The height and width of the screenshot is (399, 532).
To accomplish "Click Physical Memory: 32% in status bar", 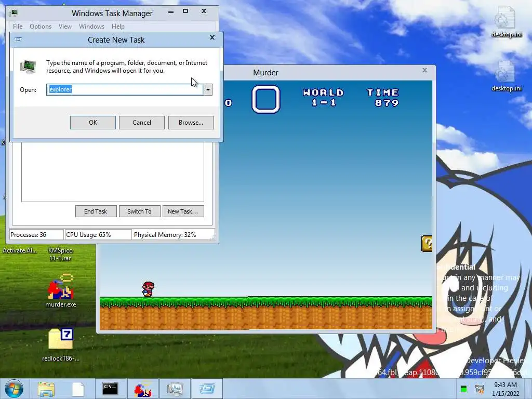I will (173, 235).
